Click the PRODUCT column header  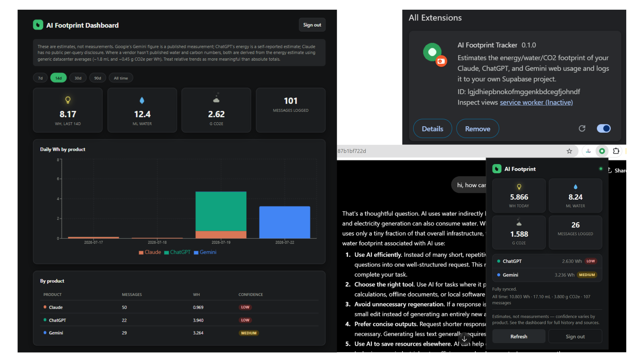(x=52, y=295)
